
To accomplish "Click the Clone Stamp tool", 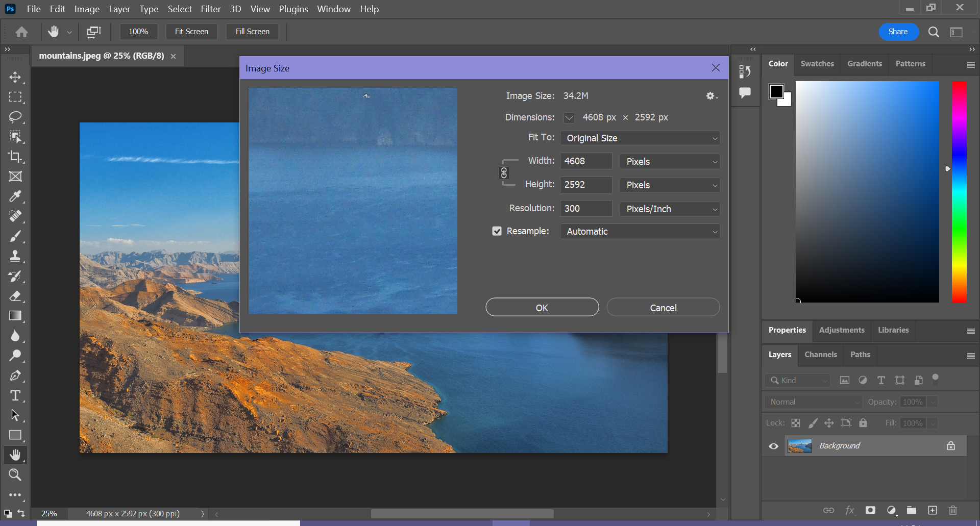I will [x=15, y=256].
